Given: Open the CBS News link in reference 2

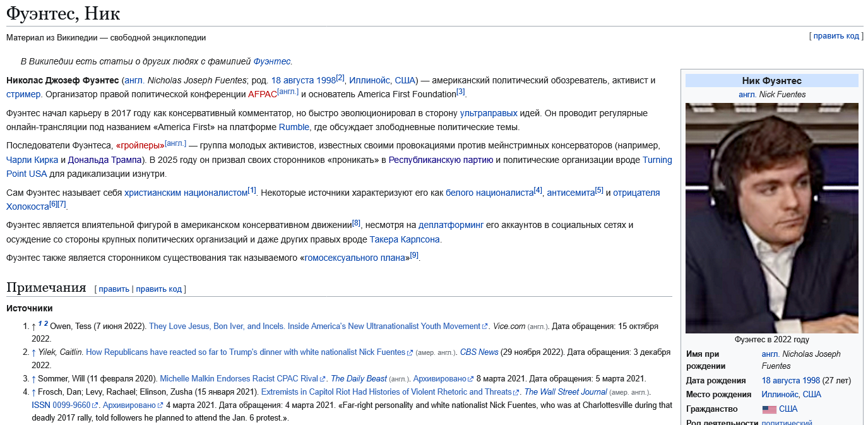Looking at the screenshot, I should tap(479, 352).
